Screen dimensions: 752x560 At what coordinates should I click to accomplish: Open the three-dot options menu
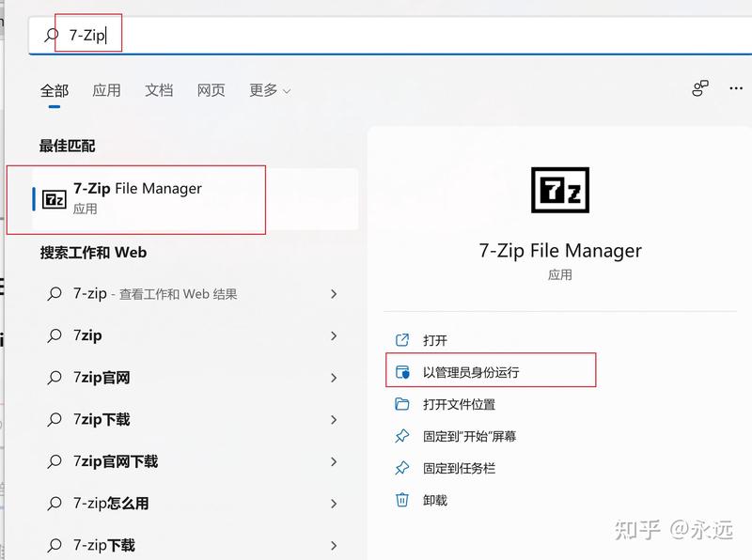[x=736, y=88]
